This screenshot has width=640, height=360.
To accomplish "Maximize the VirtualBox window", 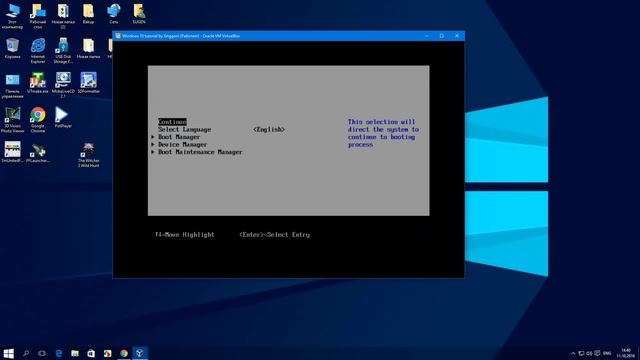I will (442, 36).
